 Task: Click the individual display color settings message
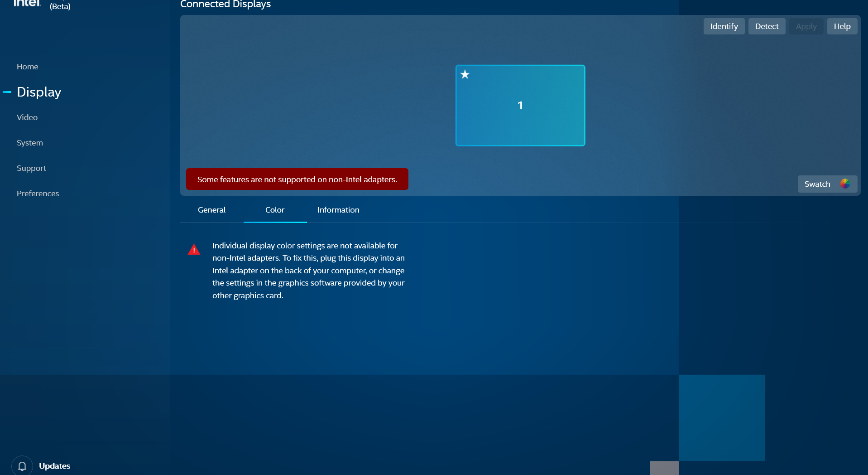pyautogui.click(x=308, y=271)
